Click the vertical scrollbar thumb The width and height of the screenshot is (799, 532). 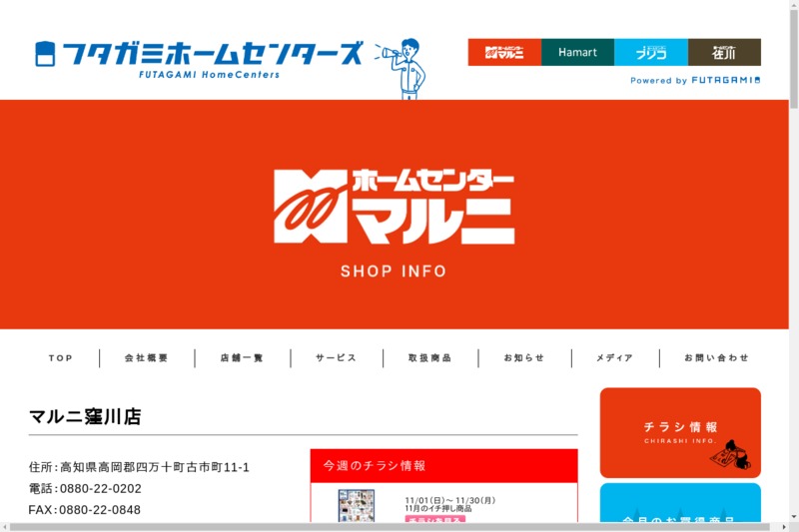[x=794, y=58]
